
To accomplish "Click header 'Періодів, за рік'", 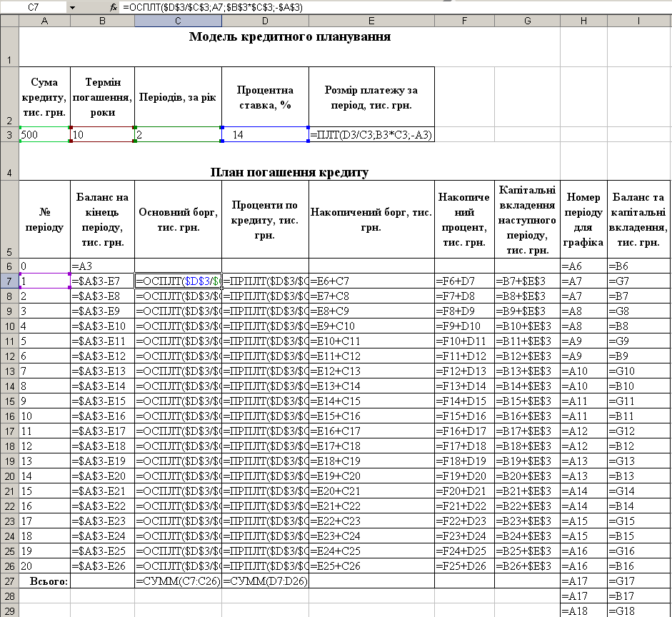I will [179, 97].
